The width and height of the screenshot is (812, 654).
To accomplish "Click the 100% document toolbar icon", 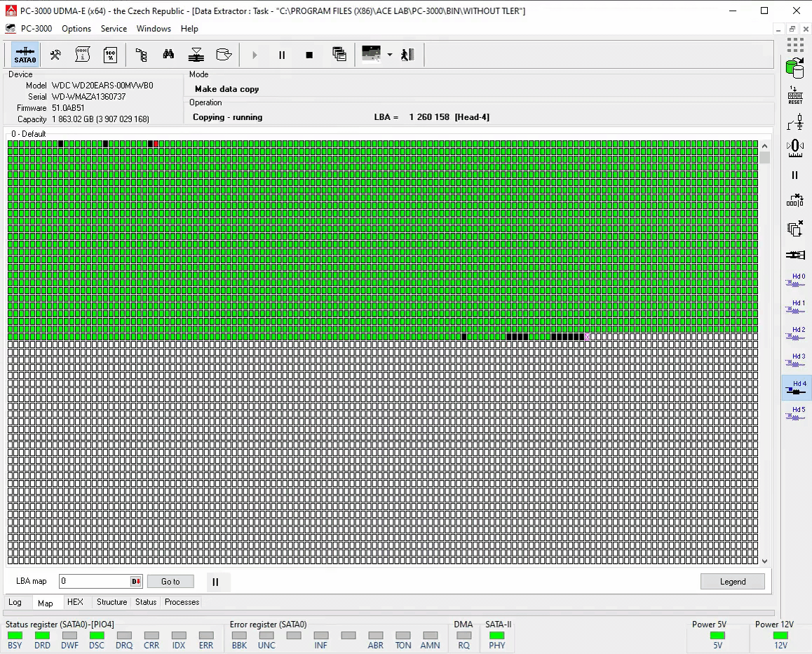I will [110, 55].
